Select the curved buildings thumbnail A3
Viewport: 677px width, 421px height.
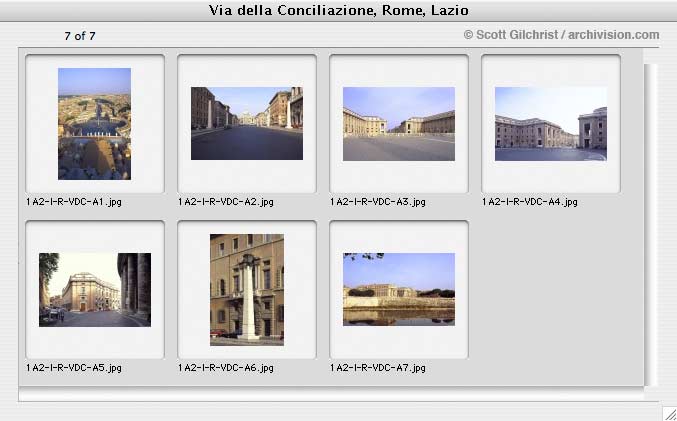click(399, 124)
